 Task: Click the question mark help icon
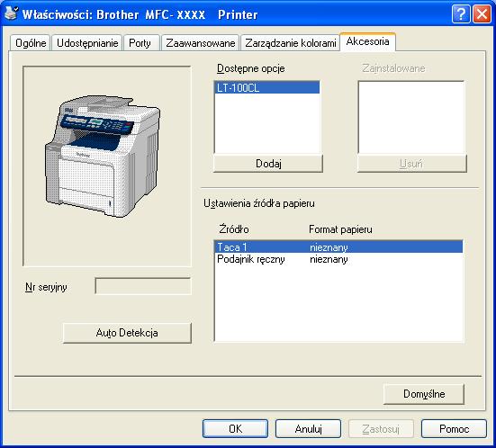(461, 14)
